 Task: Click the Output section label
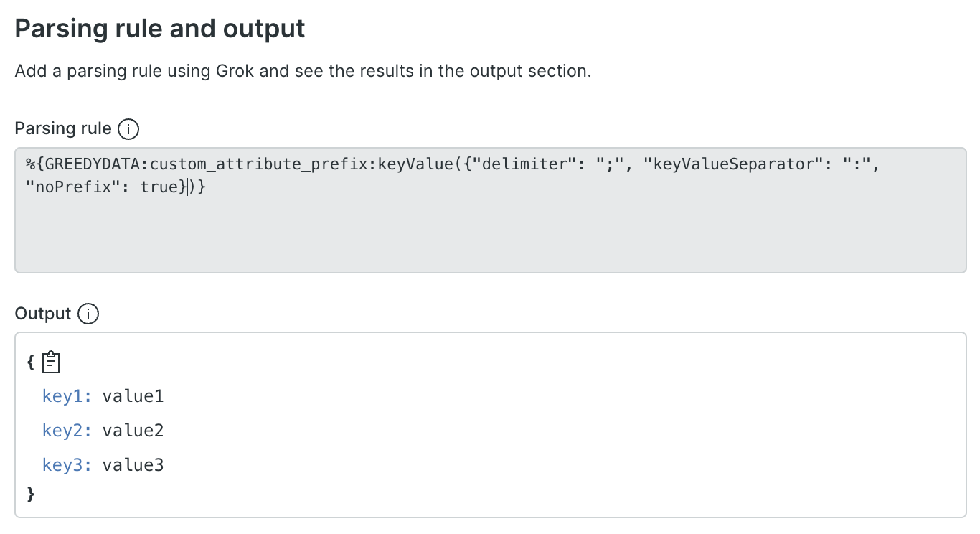pos(43,314)
